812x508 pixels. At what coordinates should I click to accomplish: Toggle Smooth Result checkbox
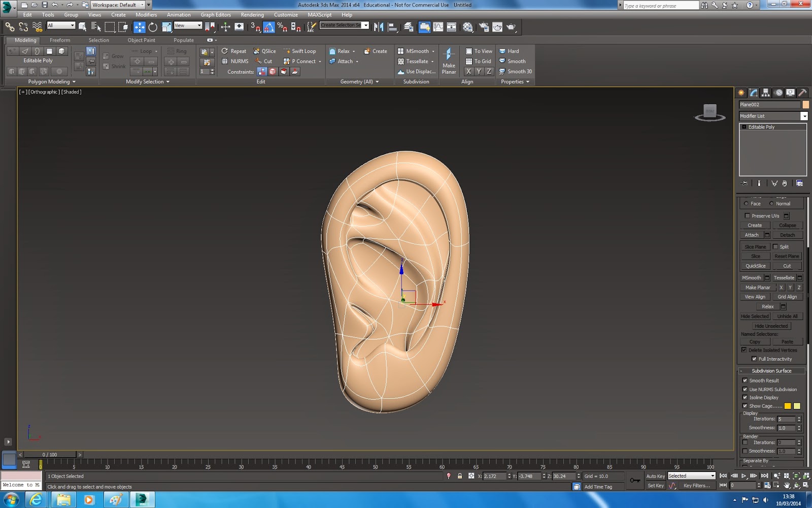click(x=745, y=380)
